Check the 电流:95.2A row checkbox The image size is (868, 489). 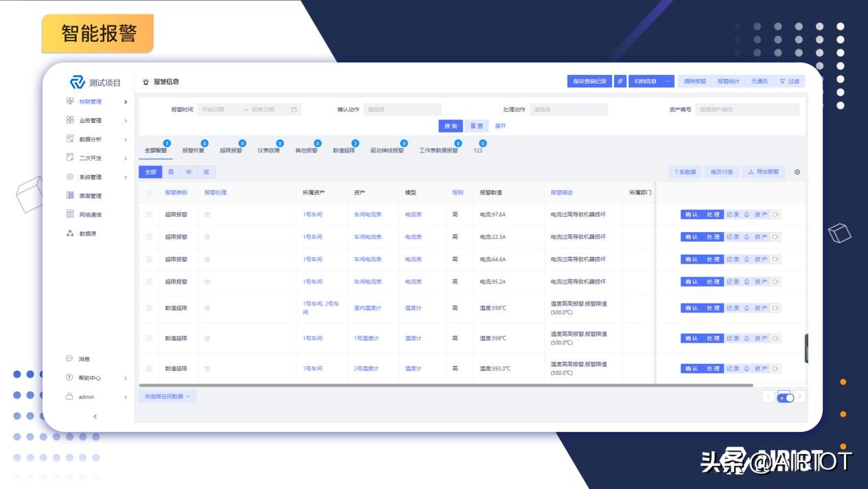tap(149, 282)
